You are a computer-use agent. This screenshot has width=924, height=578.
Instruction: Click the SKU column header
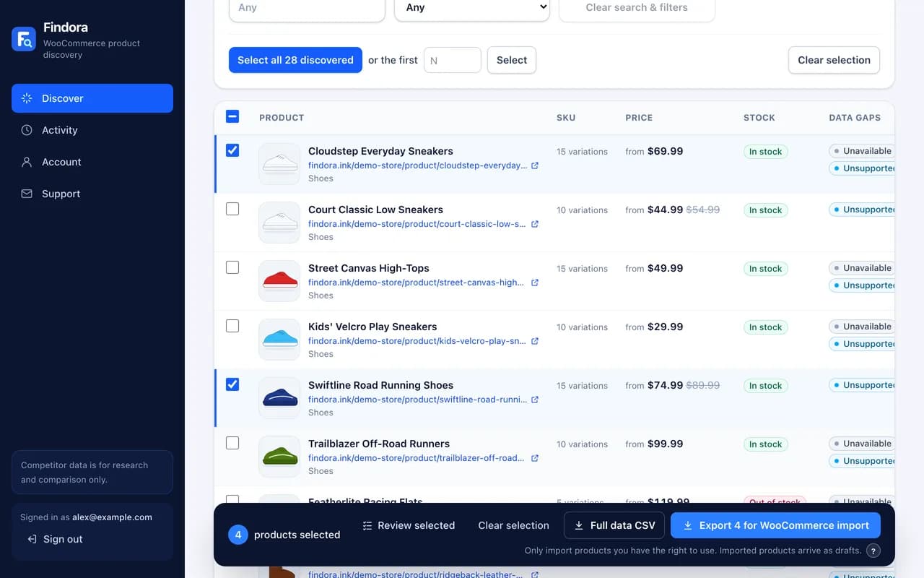point(566,117)
